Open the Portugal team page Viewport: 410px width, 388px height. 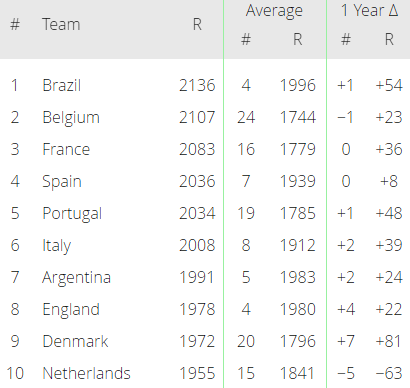click(x=72, y=214)
